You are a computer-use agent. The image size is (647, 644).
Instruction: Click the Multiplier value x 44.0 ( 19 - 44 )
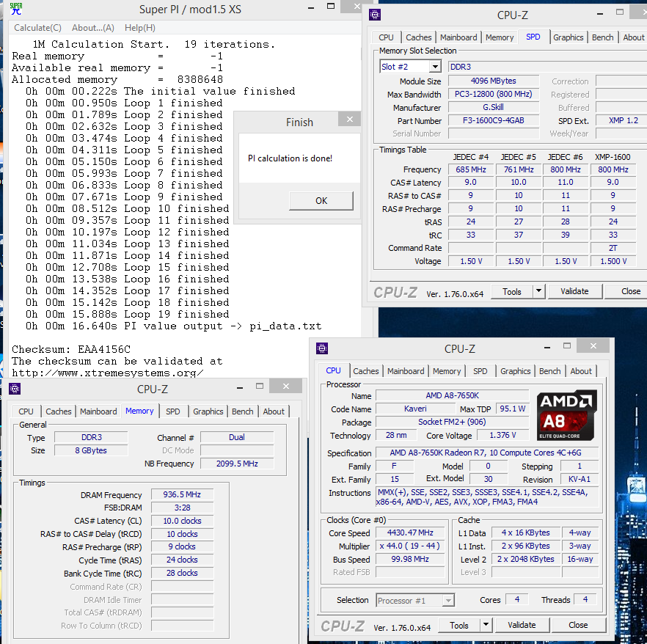(x=410, y=546)
